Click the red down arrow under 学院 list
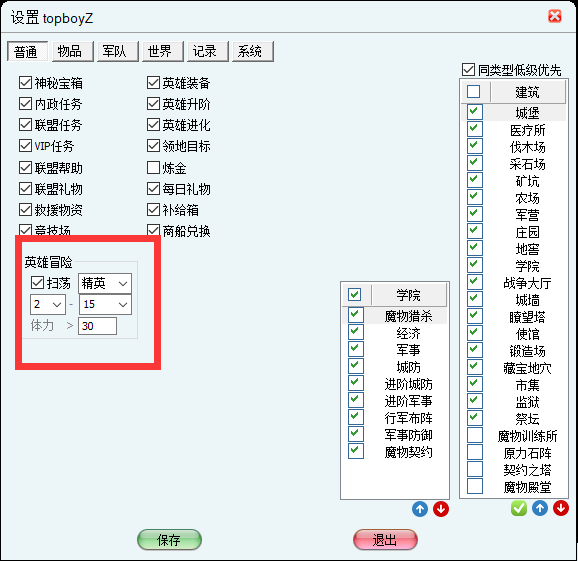Screen dimensions: 578x561 coord(441,509)
